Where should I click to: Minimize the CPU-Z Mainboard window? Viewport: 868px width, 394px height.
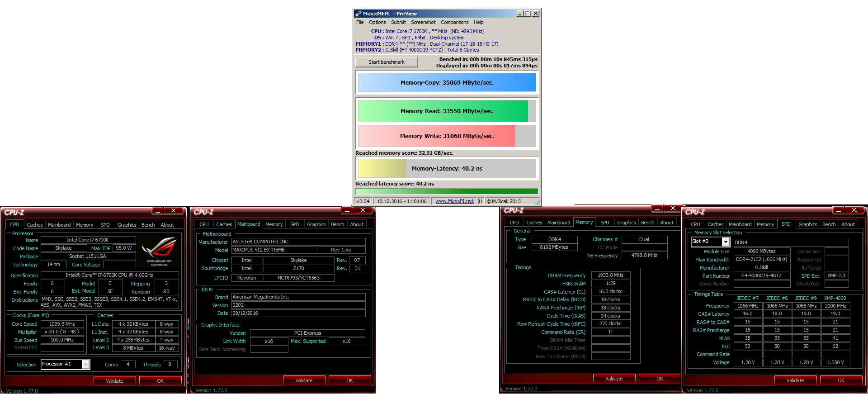point(347,210)
